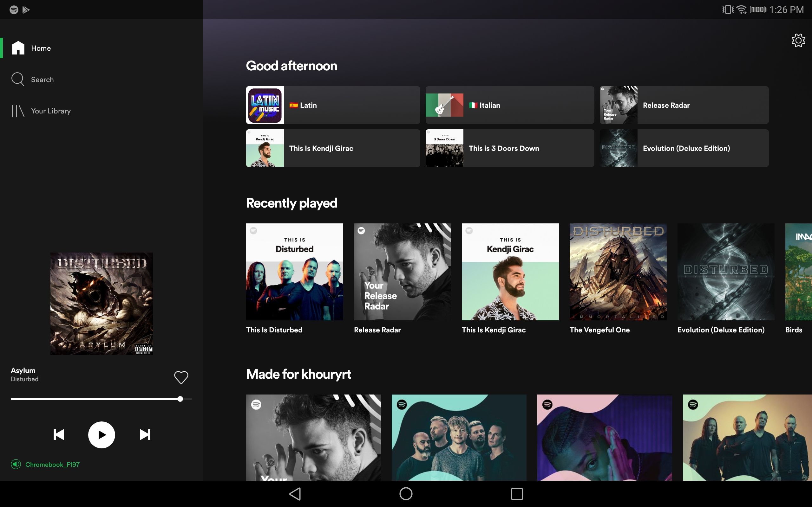The height and width of the screenshot is (507, 812).
Task: Skip to the next track
Action: [145, 434]
